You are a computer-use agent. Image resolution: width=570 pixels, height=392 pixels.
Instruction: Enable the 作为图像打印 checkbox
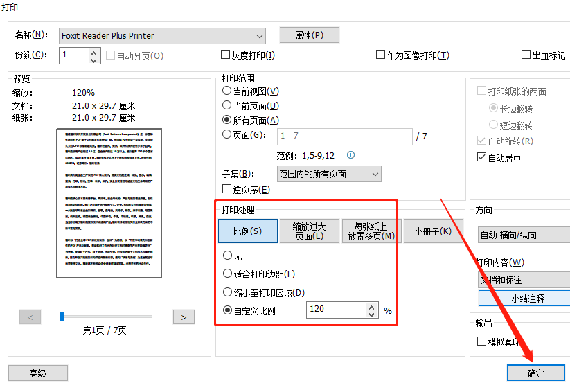(380, 55)
